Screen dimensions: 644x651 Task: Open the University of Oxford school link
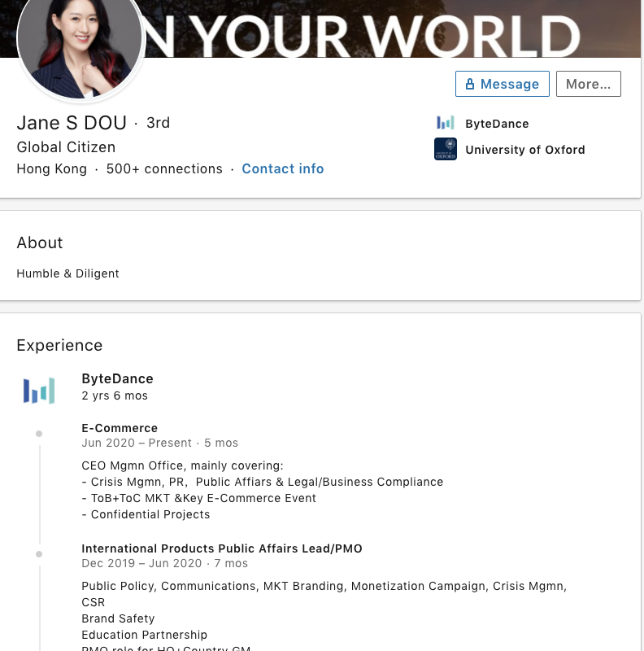[x=524, y=150]
